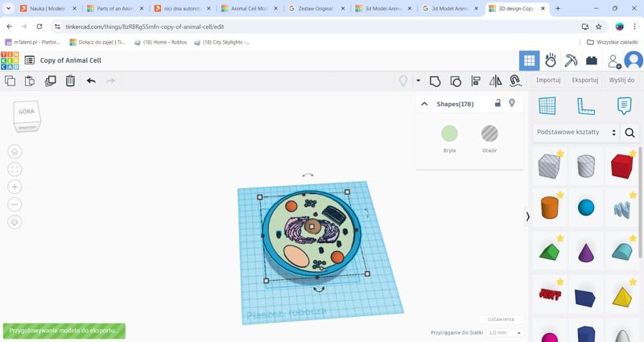Viewport: 644px width, 342px height.
Task: Delete selection with trash icon
Action: pyautogui.click(x=70, y=81)
